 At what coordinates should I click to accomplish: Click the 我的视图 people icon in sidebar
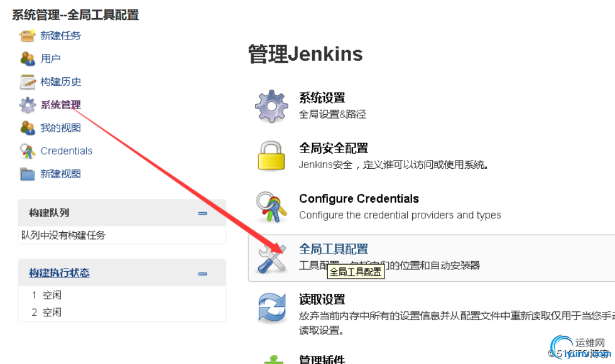(28, 128)
